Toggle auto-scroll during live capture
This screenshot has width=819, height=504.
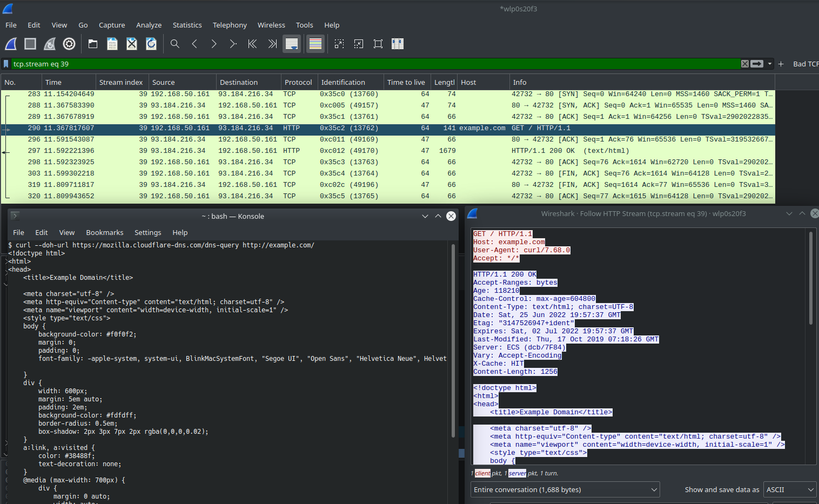coord(292,44)
